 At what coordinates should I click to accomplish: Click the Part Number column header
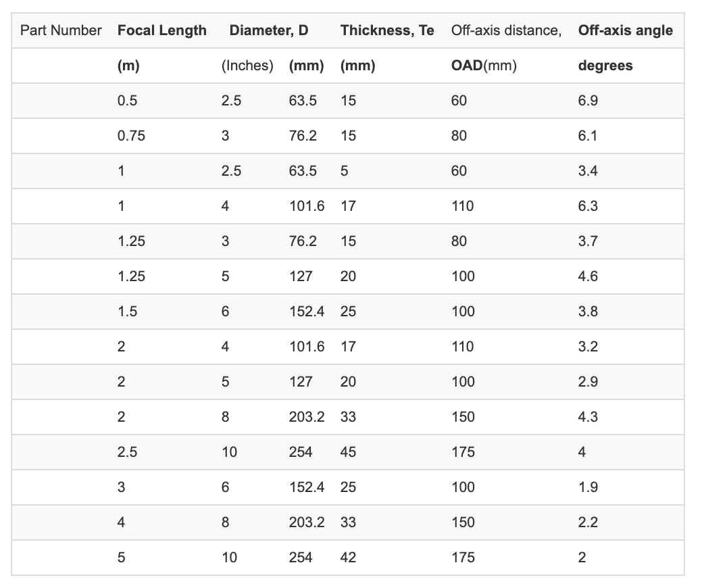click(x=61, y=30)
